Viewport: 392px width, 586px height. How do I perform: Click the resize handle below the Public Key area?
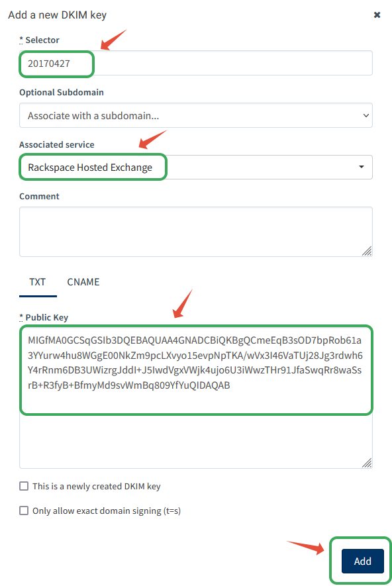[x=368, y=462]
